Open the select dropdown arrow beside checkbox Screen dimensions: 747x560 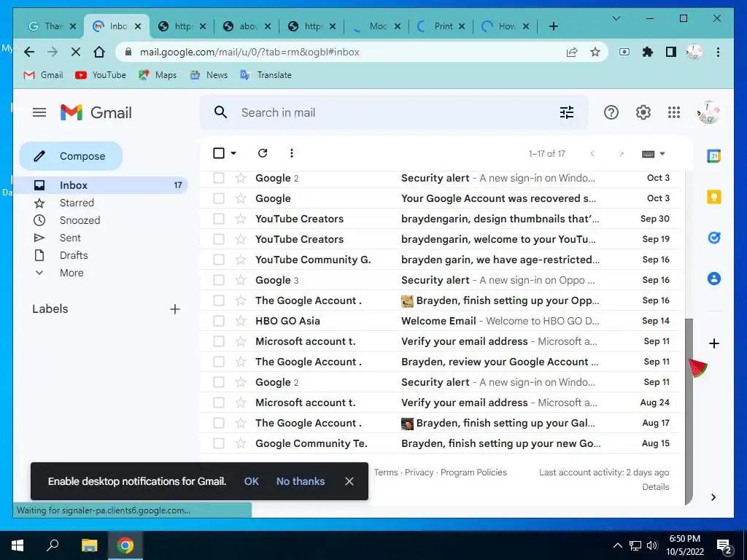(x=233, y=153)
